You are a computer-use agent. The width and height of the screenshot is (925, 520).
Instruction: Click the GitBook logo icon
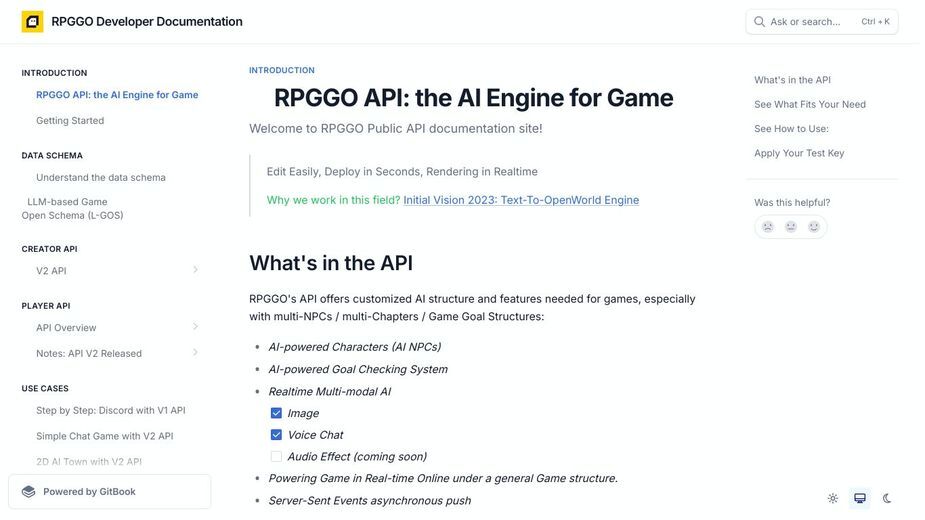coord(28,492)
